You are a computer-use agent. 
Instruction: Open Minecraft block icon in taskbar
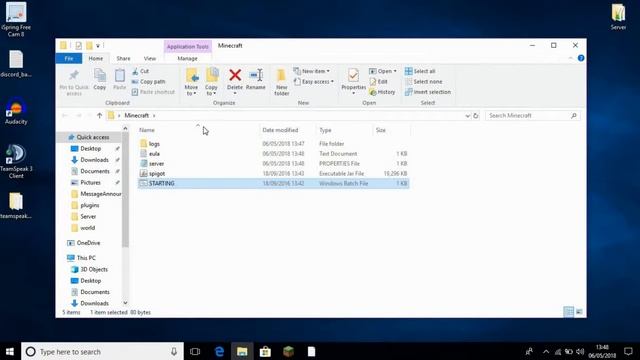click(x=288, y=351)
